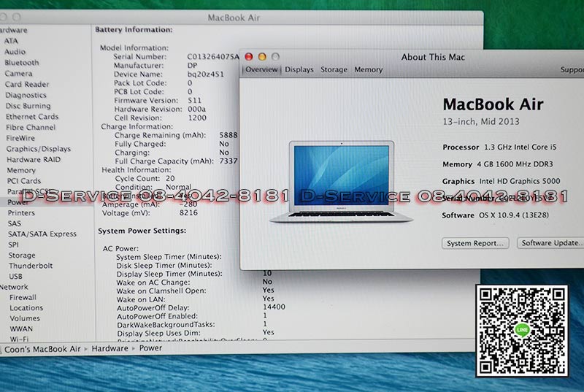Click the Hardware Revision value 000a
The image size is (584, 392).
(196, 109)
